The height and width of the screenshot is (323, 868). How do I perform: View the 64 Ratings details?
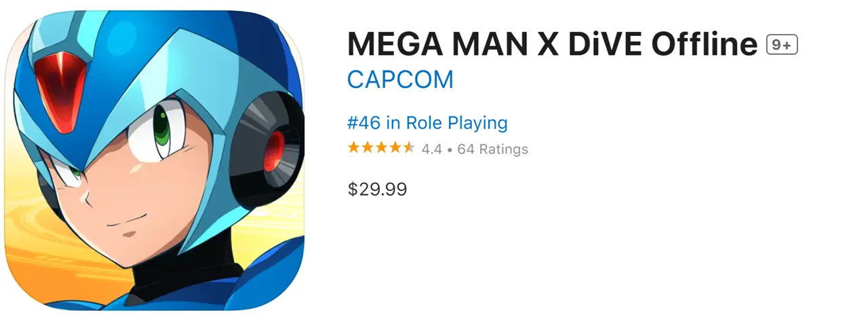pos(492,149)
